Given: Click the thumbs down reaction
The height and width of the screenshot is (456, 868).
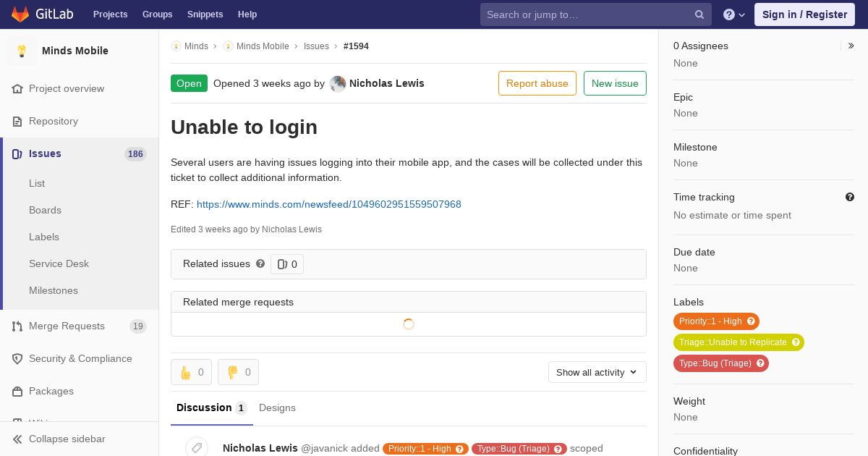Looking at the screenshot, I should (x=238, y=372).
